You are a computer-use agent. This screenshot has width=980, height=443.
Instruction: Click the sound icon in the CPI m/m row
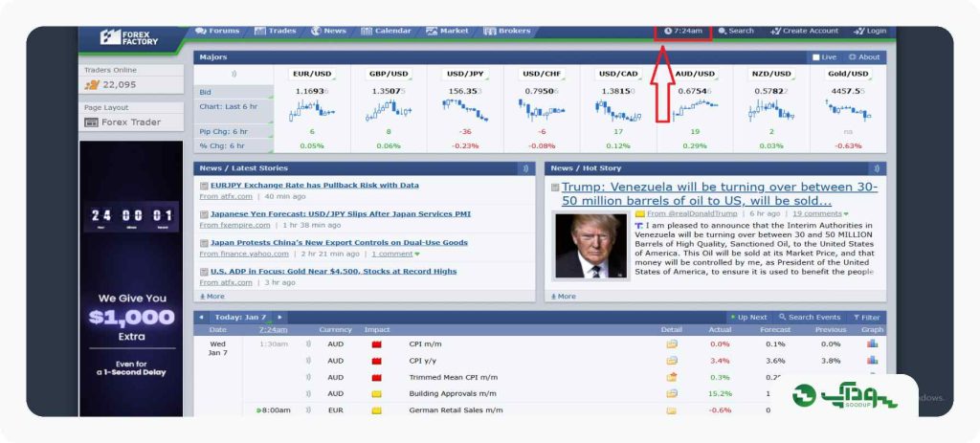click(x=308, y=343)
